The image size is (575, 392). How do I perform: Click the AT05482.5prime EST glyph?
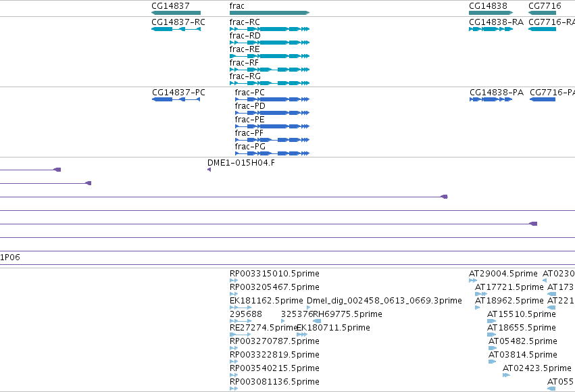click(493, 348)
